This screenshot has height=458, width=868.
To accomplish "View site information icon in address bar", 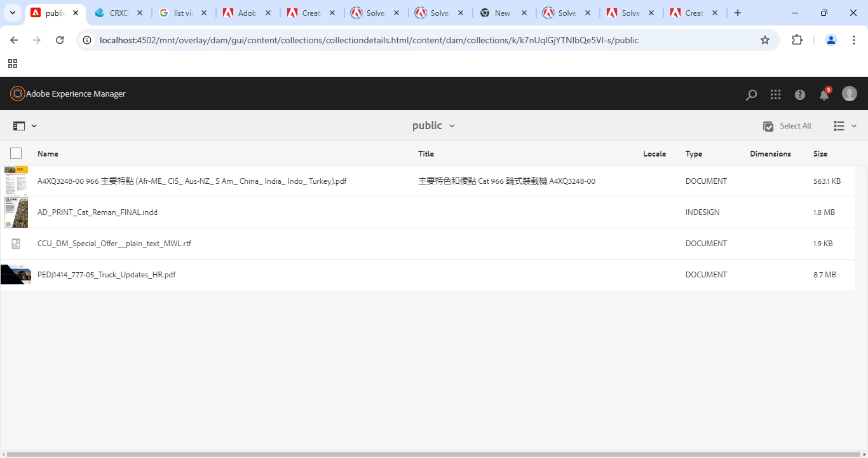I will [x=88, y=40].
